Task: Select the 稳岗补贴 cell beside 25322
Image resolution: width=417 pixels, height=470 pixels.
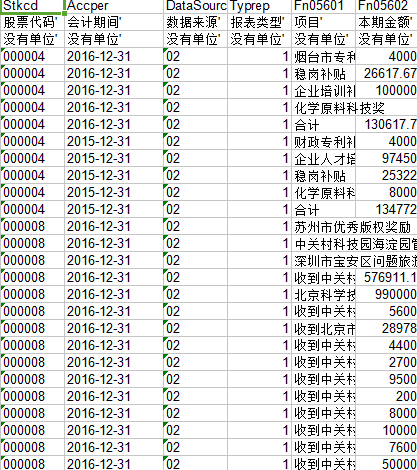Action: (x=324, y=175)
